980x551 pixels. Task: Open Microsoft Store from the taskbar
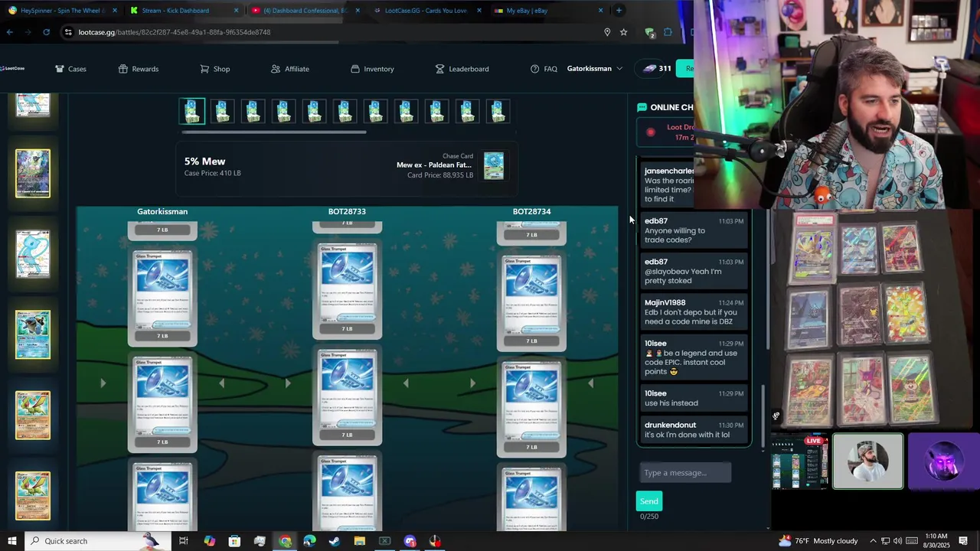click(x=234, y=541)
